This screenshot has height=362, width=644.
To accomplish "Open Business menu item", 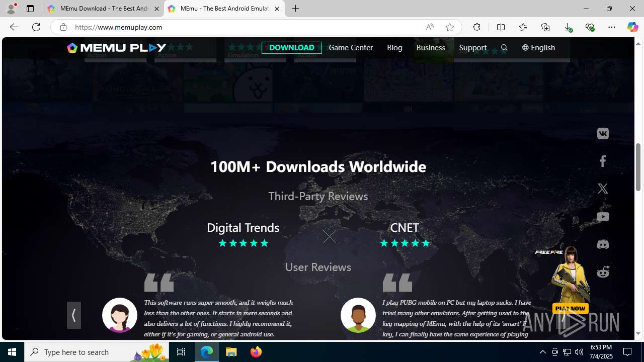I will [431, 47].
